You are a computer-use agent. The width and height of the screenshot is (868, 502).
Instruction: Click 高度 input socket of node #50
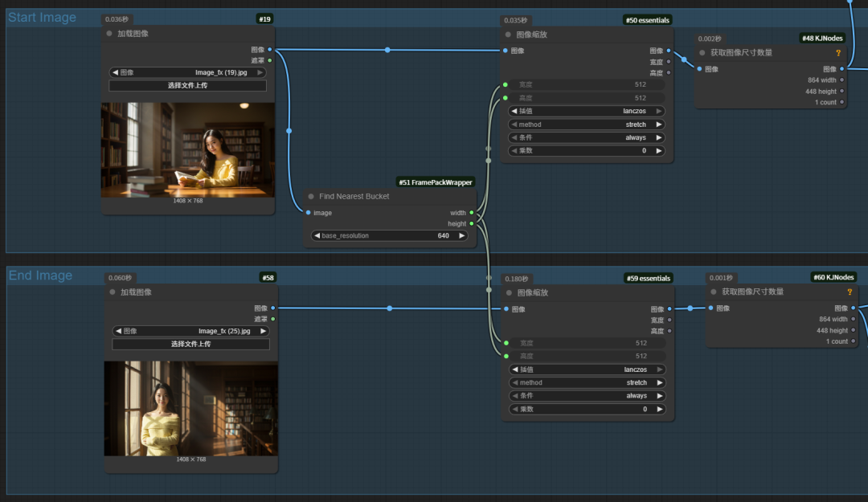point(506,98)
